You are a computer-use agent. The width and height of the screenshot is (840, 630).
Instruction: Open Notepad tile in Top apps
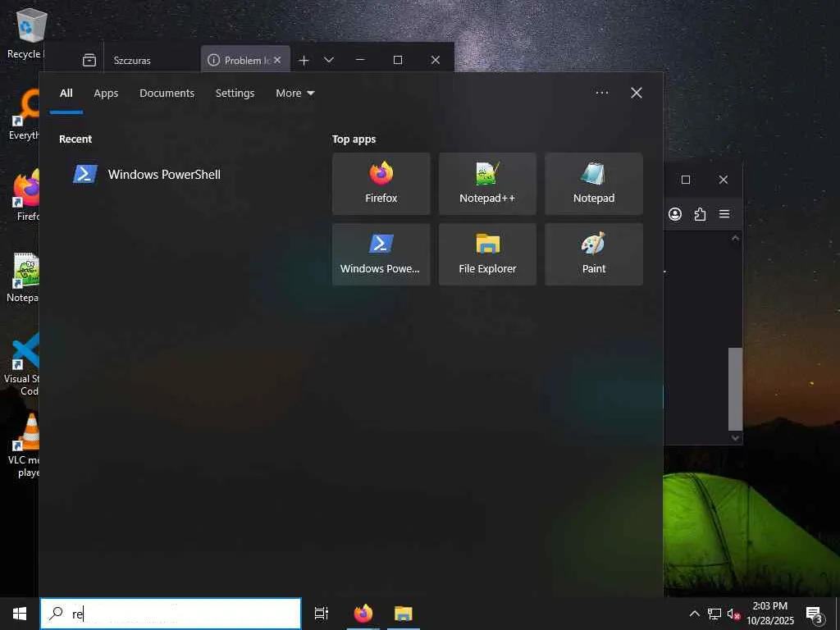[594, 184]
